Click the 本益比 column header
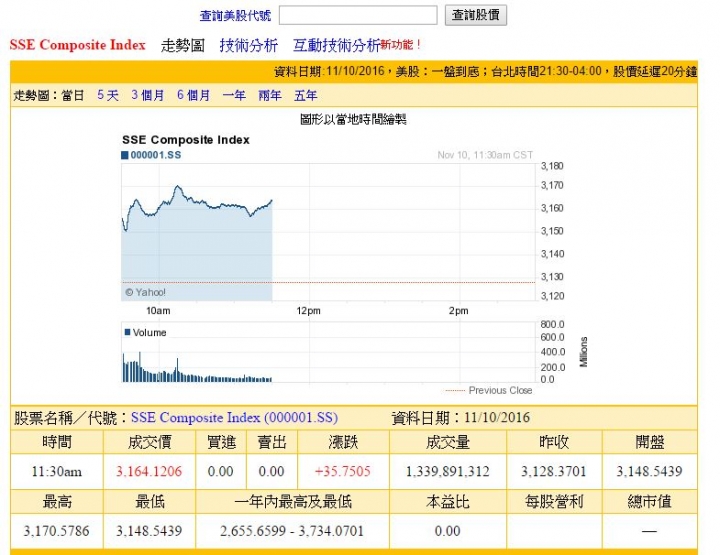This screenshot has width=720, height=555. tap(448, 502)
